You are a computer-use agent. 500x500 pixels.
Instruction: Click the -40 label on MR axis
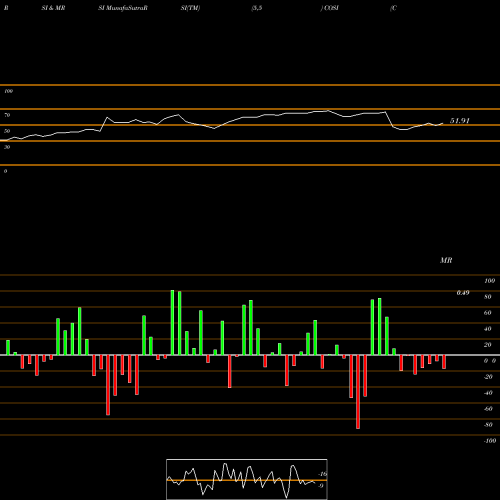(488, 393)
